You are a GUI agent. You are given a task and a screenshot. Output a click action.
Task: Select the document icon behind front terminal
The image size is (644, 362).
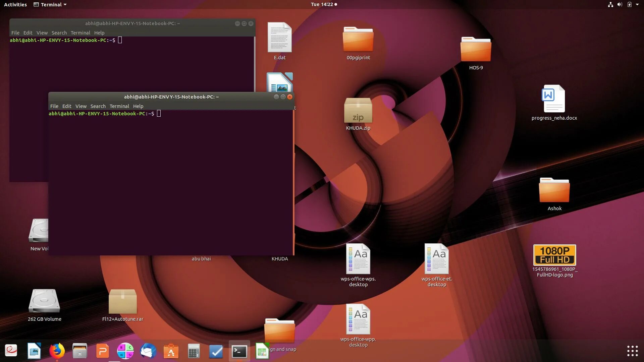click(279, 82)
